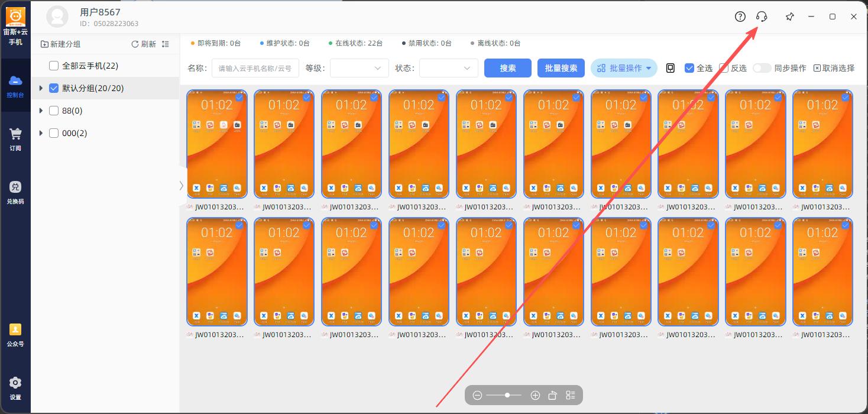Screen dimensions: 868x414
Task: Click the 搜索 search button
Action: coord(508,68)
